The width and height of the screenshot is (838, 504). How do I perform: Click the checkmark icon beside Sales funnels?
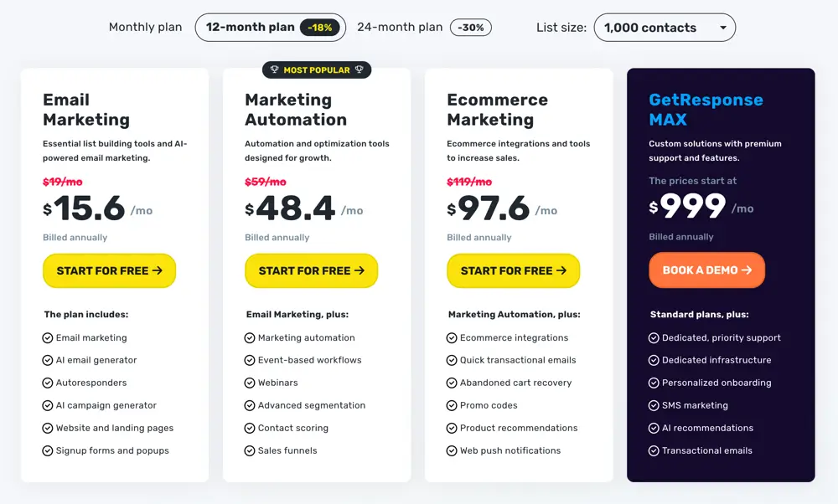point(249,451)
